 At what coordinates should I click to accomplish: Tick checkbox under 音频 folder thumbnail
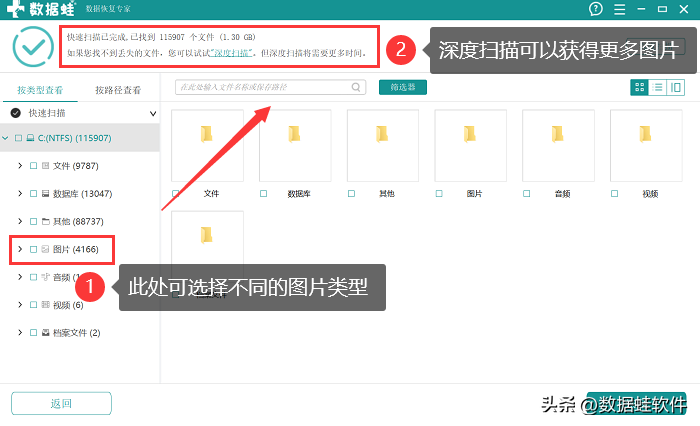pos(526,193)
